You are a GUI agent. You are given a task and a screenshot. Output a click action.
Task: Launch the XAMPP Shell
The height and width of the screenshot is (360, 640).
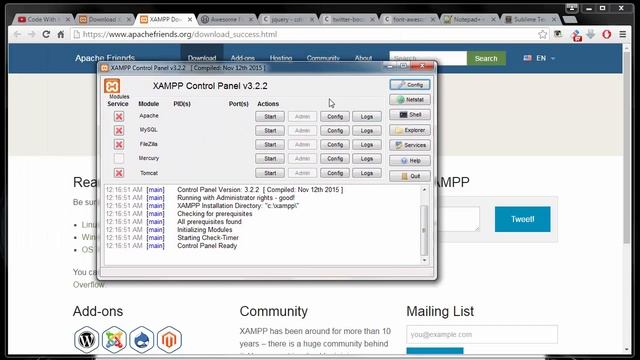(410, 115)
